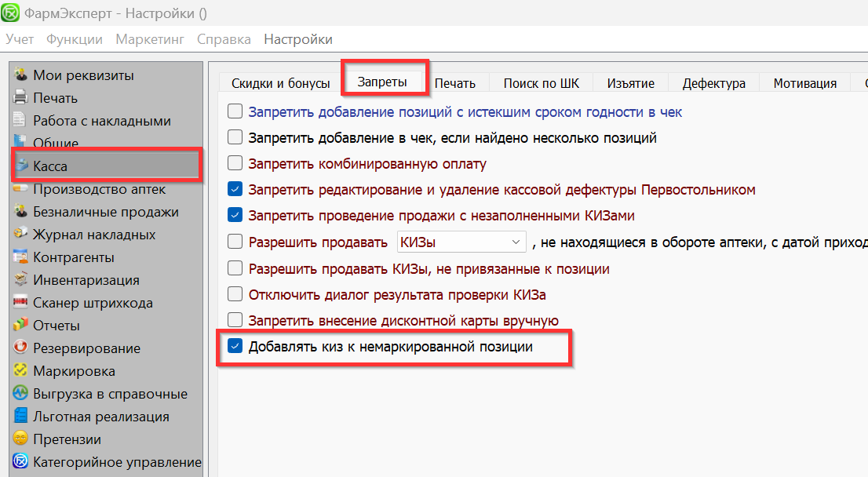Screen dimensions: 868x477
Task: Click the Контрагенты icon in sidebar
Action: point(21,257)
